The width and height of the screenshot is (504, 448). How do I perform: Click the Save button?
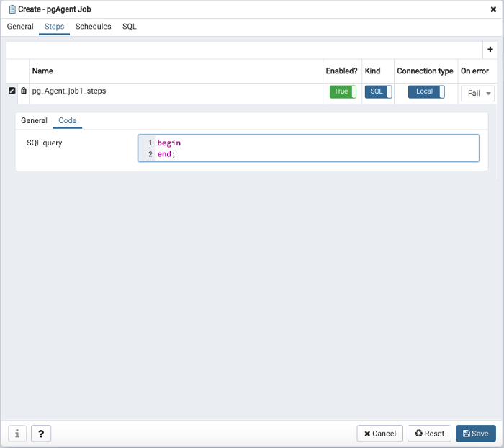[x=476, y=434]
